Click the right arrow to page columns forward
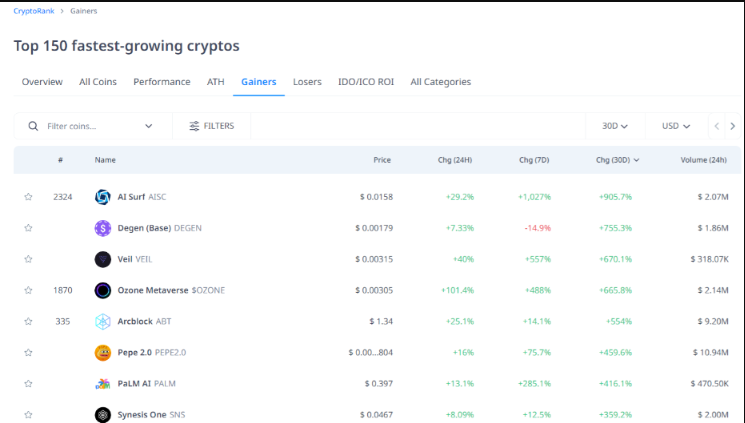The height and width of the screenshot is (423, 745). [x=733, y=126]
